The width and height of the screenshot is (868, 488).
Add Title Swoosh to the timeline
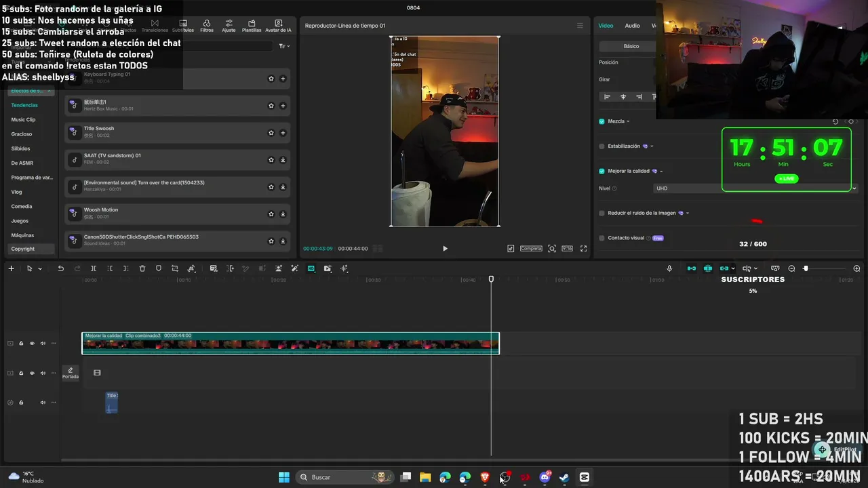click(283, 133)
